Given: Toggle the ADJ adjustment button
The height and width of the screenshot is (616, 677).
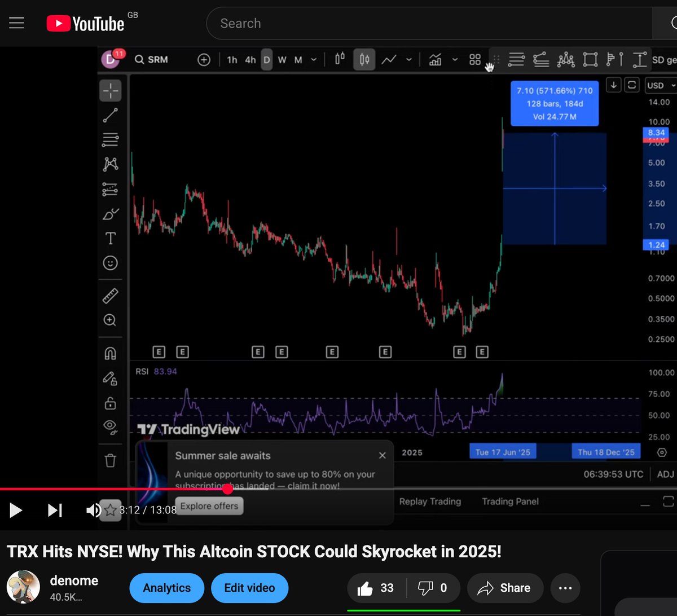Looking at the screenshot, I should tap(666, 474).
